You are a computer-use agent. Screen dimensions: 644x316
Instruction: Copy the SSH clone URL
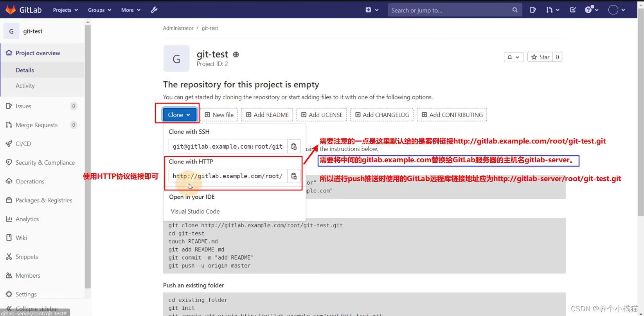coord(294,146)
